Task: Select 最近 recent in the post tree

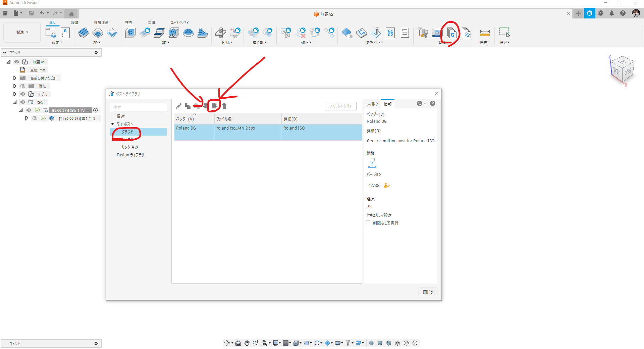Action: tap(121, 116)
